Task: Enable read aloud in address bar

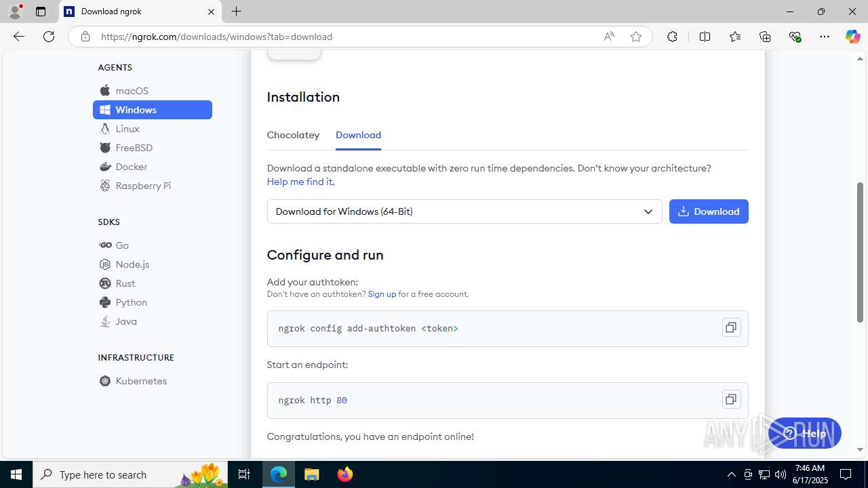Action: [x=609, y=37]
